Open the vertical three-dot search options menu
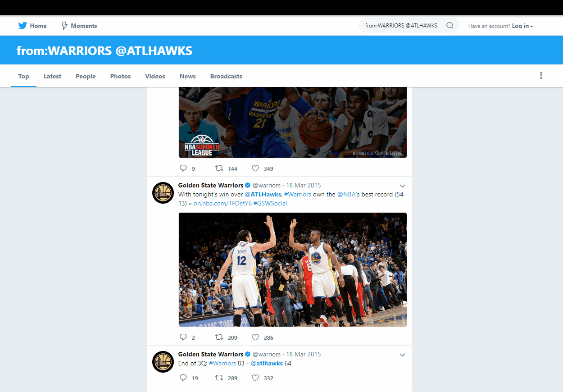Viewport: 563px width, 392px height. tap(541, 76)
